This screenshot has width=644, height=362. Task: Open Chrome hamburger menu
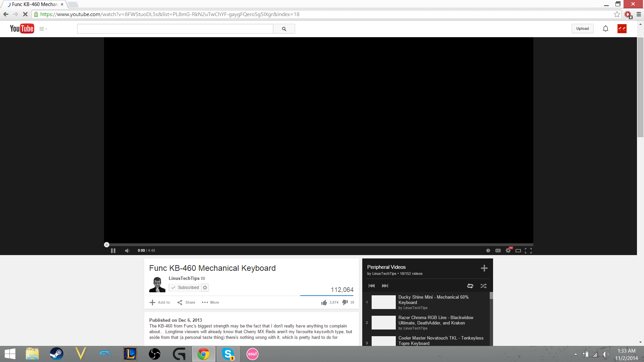[x=639, y=14]
